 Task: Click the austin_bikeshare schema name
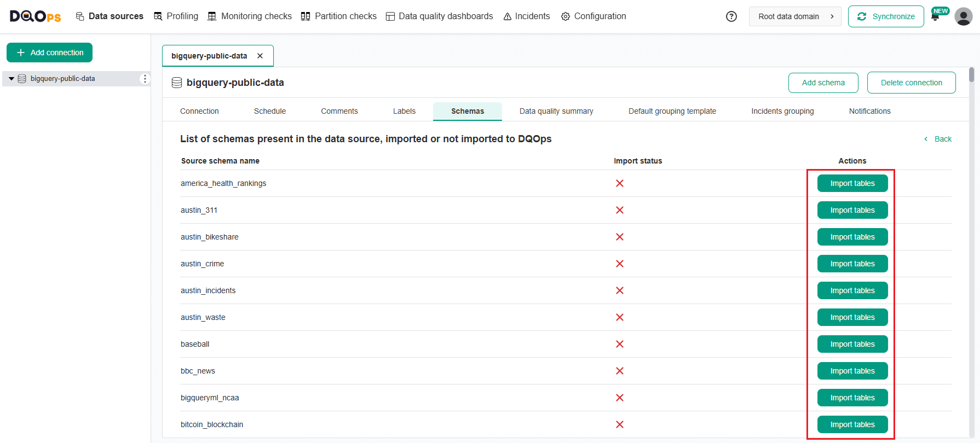point(210,237)
